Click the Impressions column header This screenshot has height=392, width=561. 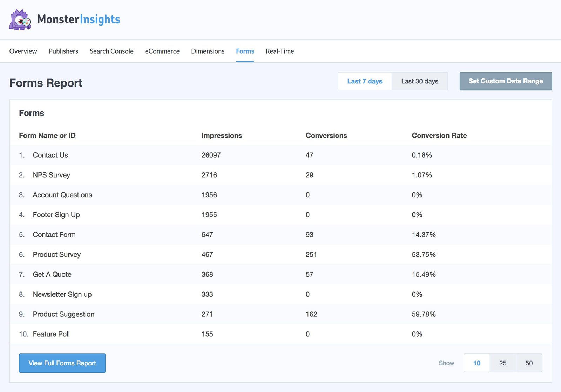point(221,136)
